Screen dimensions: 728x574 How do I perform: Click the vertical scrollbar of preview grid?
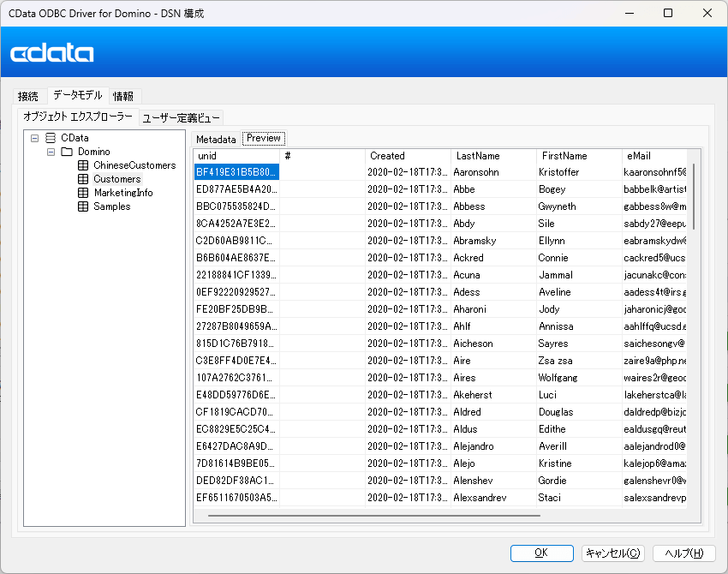694,196
